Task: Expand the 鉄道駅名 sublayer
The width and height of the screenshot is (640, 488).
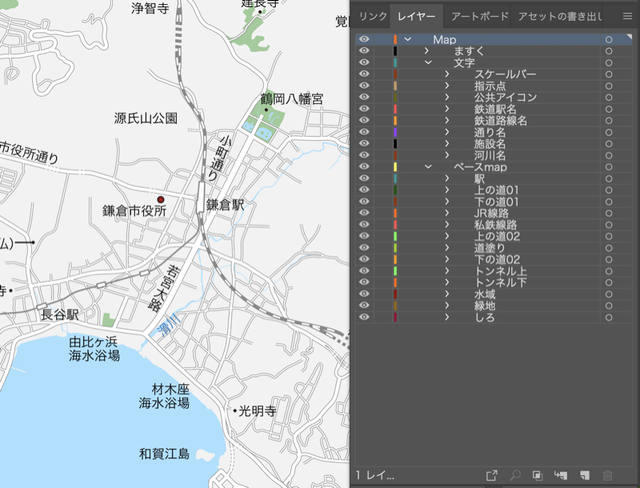Action: (x=447, y=109)
